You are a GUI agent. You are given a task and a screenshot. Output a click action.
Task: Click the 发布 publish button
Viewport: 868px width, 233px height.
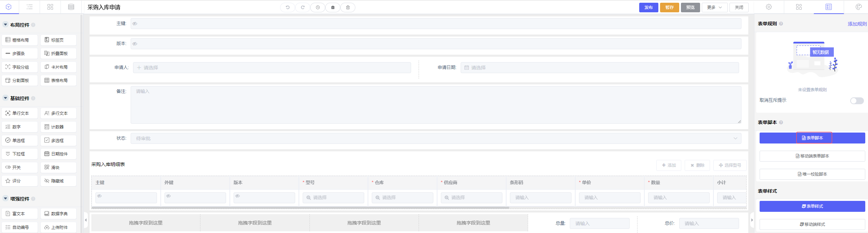tap(648, 7)
